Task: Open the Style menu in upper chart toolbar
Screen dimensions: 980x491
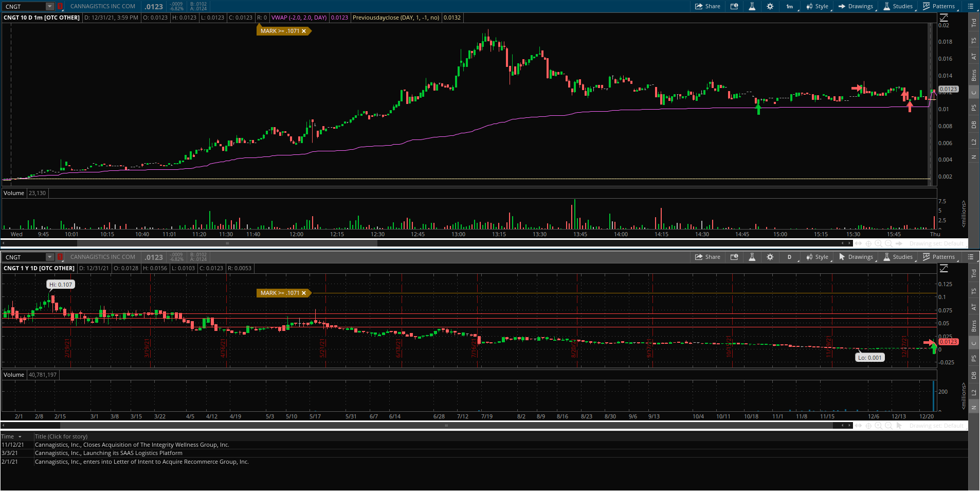Action: point(818,6)
